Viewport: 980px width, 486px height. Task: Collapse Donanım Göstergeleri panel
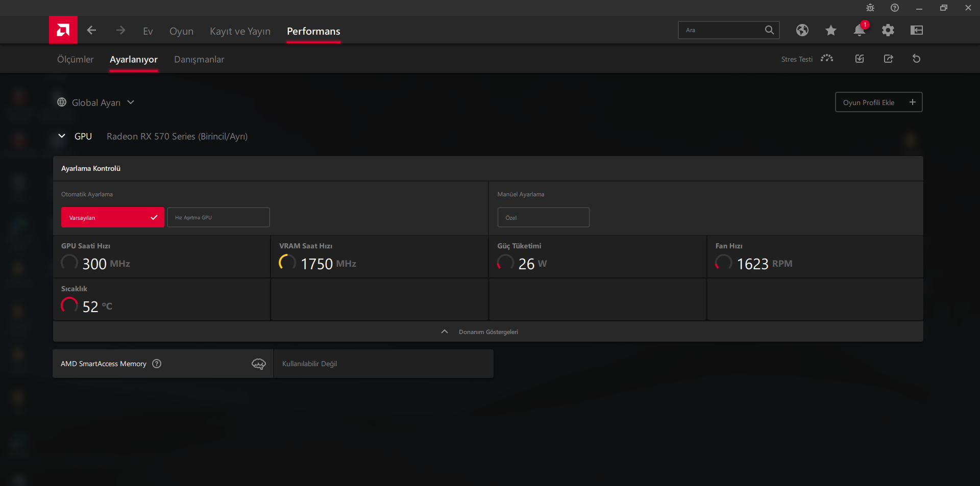click(x=445, y=331)
